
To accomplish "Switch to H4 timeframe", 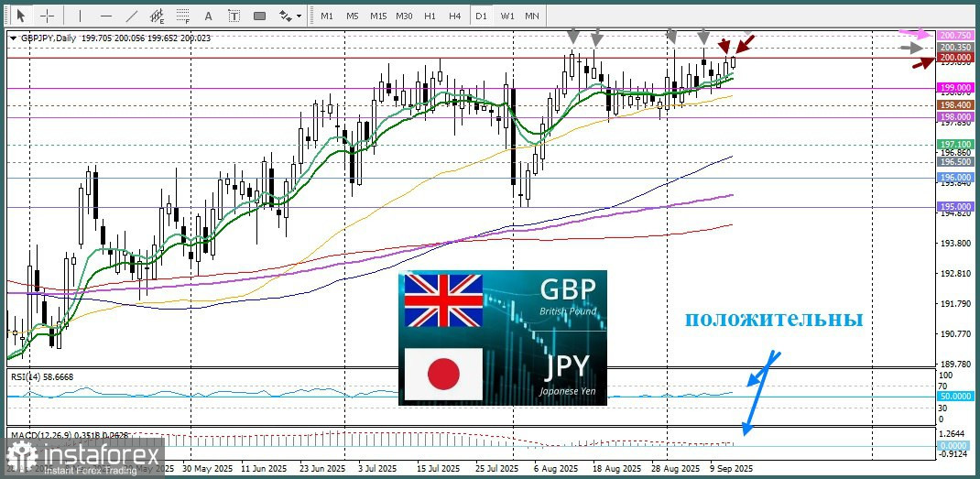I will coord(455,16).
